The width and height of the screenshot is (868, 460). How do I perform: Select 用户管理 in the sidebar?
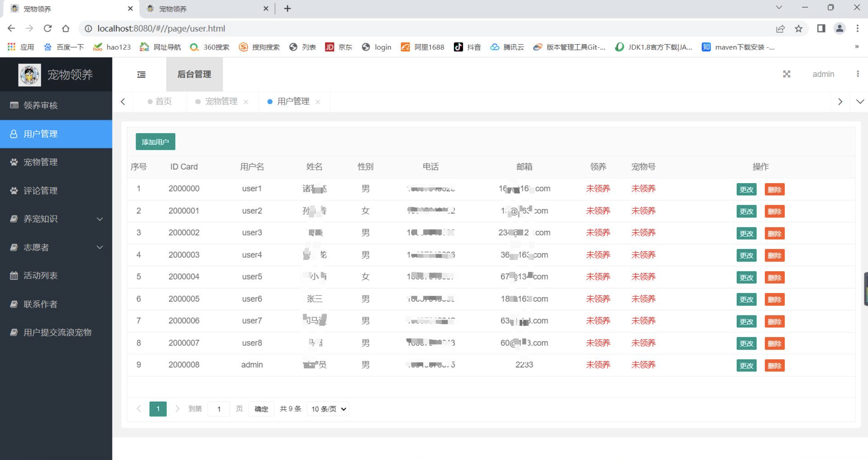(56, 134)
